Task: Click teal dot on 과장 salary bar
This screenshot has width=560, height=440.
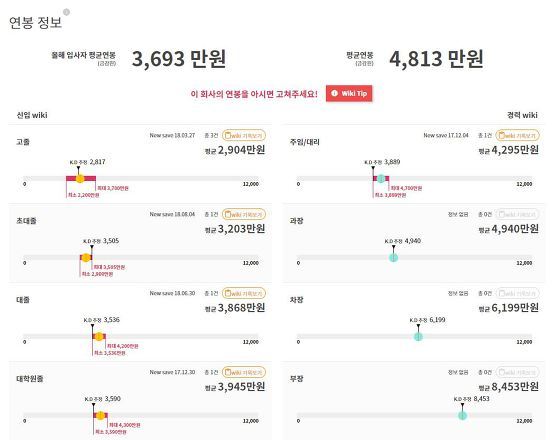Action: (x=394, y=258)
